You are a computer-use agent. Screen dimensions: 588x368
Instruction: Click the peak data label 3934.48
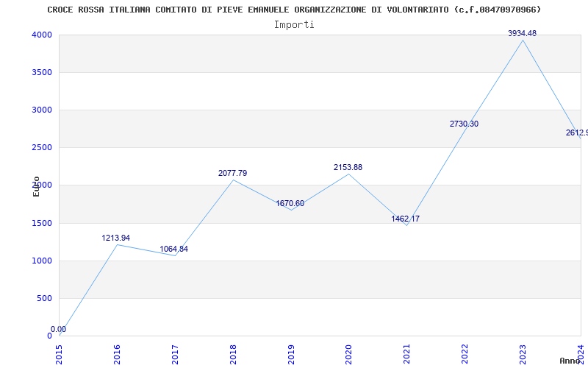coord(523,33)
